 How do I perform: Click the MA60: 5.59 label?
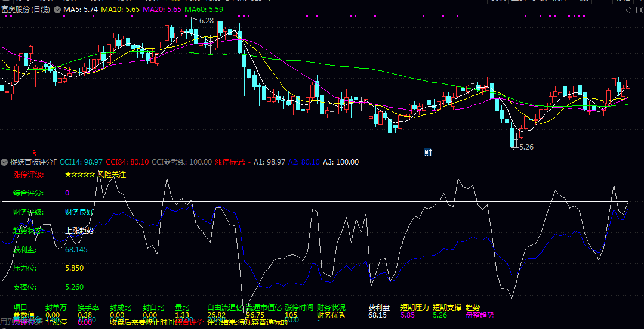click(x=204, y=9)
